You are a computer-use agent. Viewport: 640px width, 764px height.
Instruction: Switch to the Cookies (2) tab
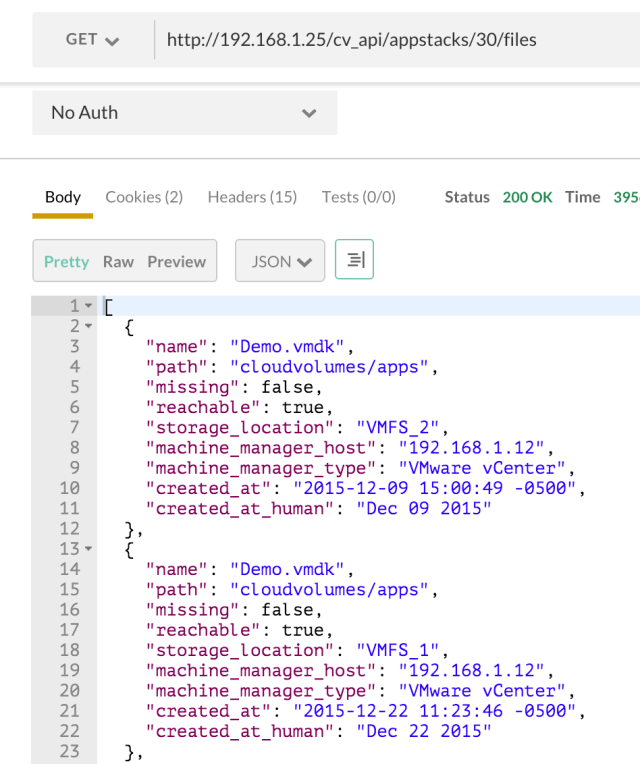[x=144, y=197]
